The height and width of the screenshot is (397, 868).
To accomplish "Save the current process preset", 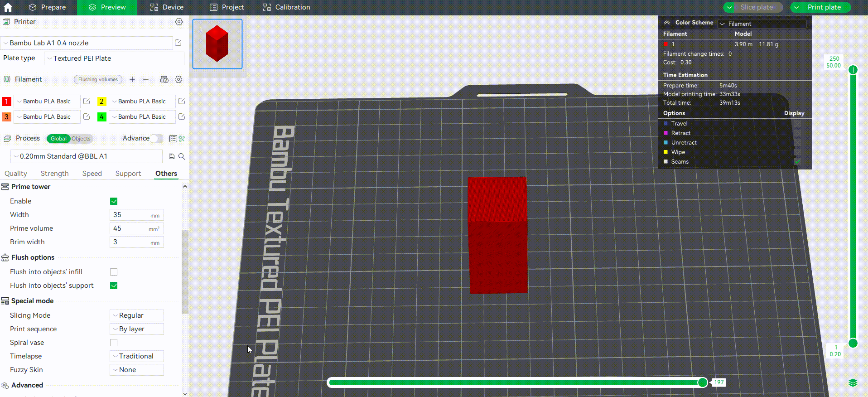I will click(172, 156).
